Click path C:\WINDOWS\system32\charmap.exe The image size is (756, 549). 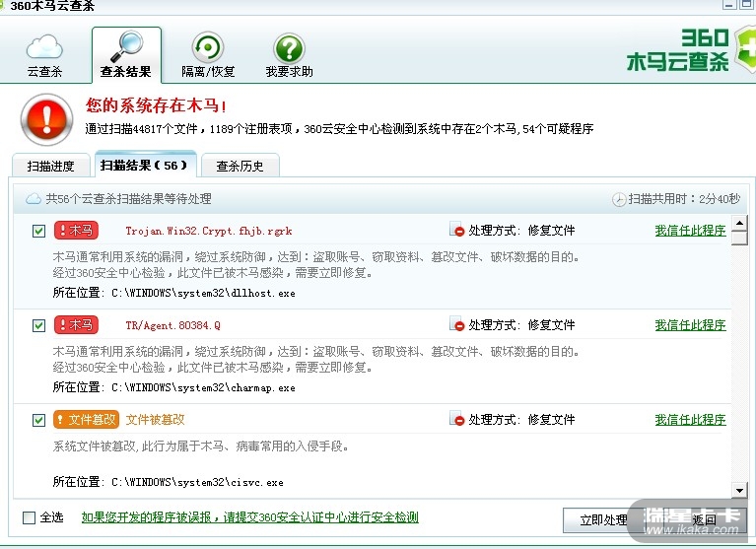click(x=203, y=387)
